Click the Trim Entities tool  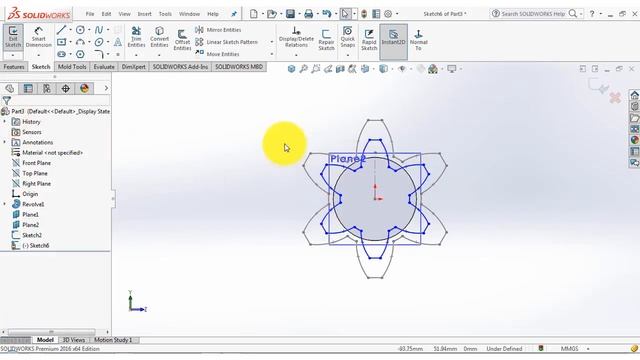coord(136,37)
